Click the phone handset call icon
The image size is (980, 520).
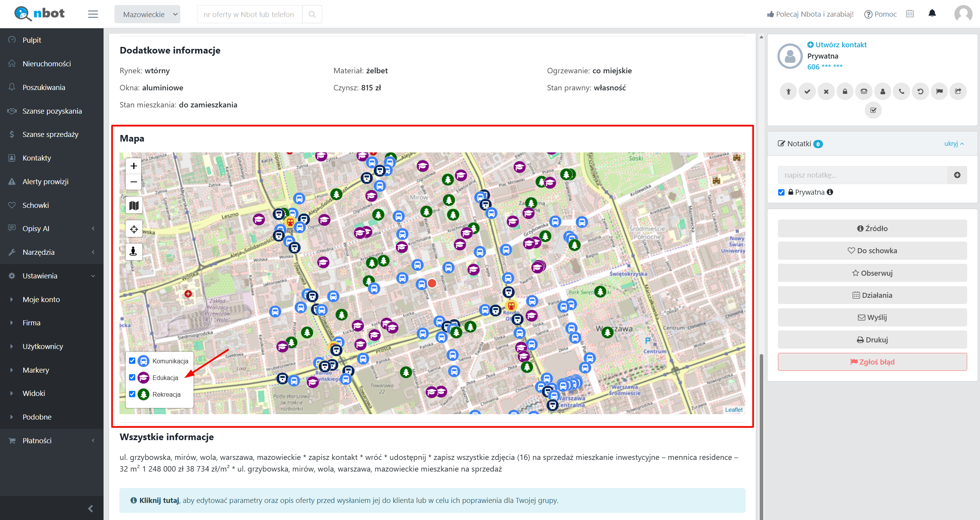(x=901, y=92)
